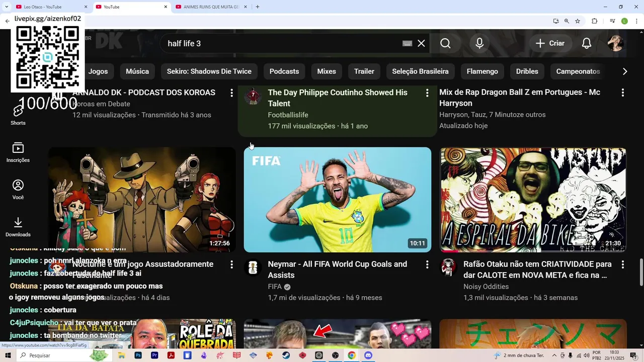Open Adobe Acrobat from the taskbar
Screen dimensions: 644x362
click(x=171, y=355)
